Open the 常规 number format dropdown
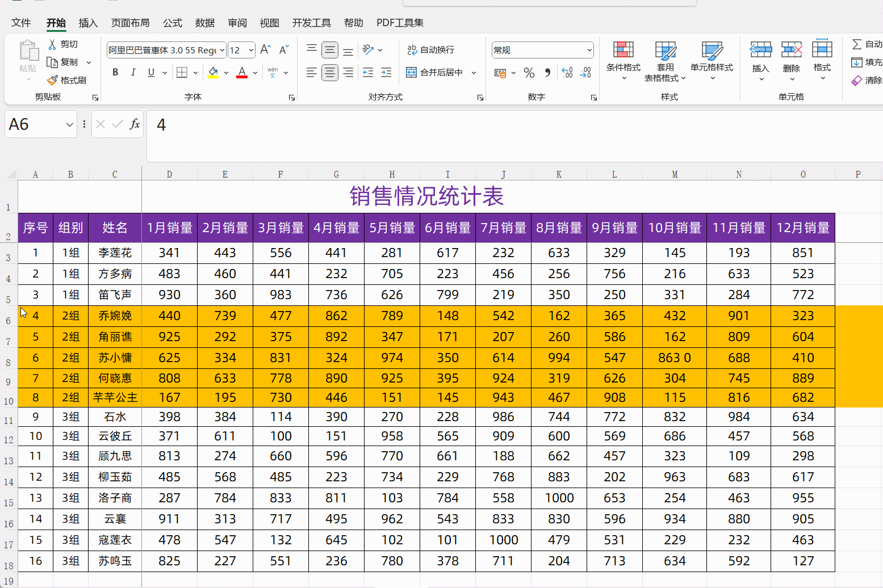 pyautogui.click(x=588, y=50)
